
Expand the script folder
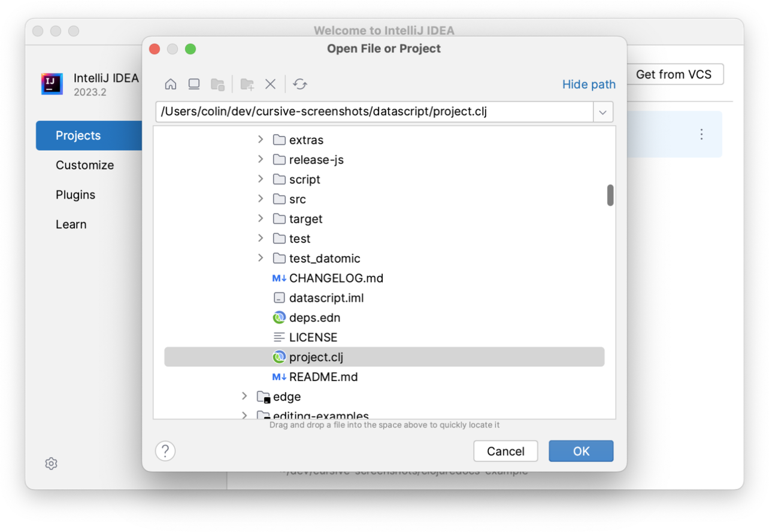[261, 179]
